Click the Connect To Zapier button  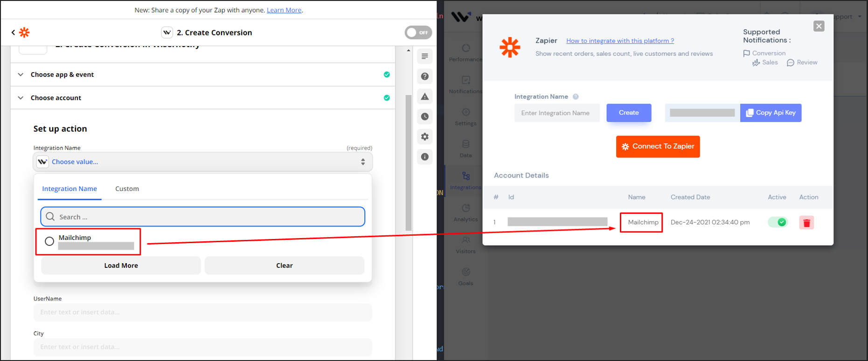click(x=658, y=146)
